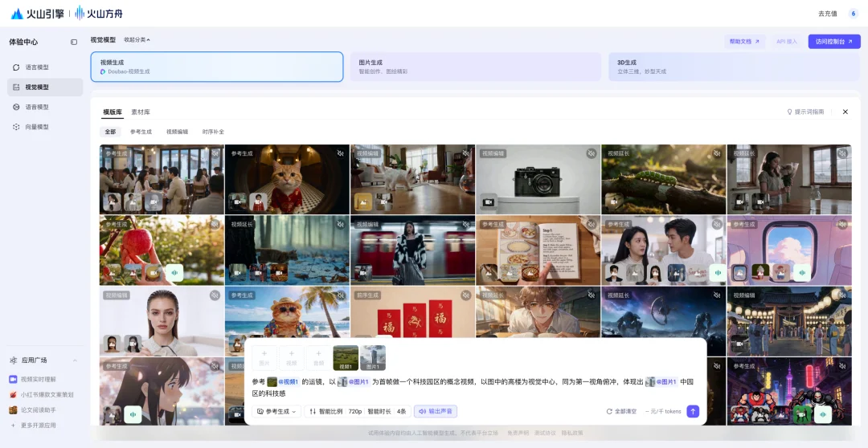Viewport: 868px width, 448px height.
Task: Select the 视频生成 model card
Action: (217, 67)
